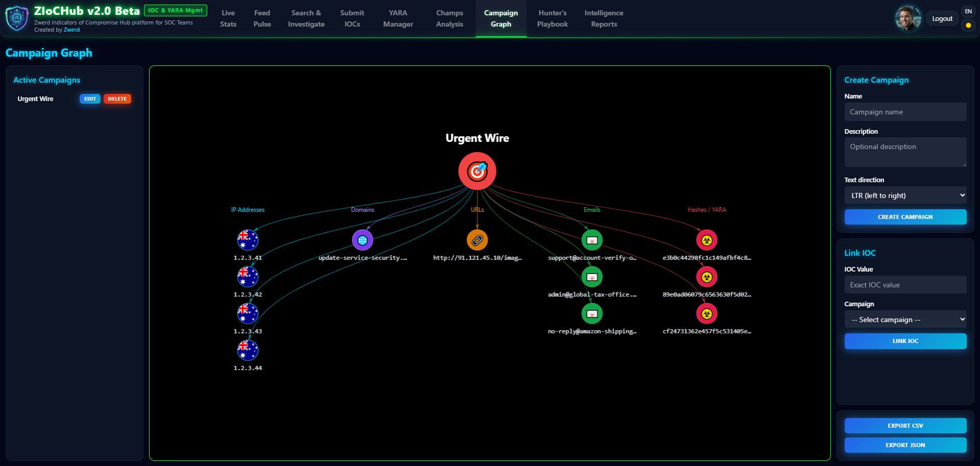This screenshot has height=466, width=980.
Task: Toggle the light/dark theme sun button
Action: [968, 25]
